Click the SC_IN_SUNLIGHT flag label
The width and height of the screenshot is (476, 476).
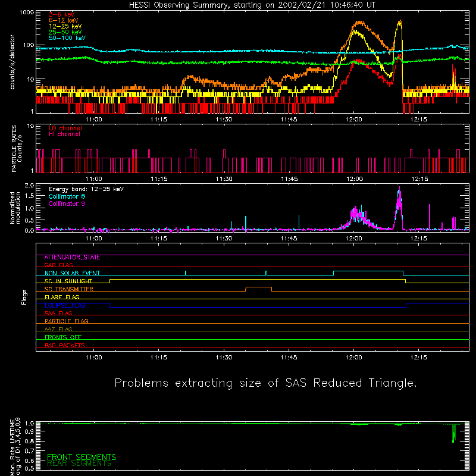point(68,281)
